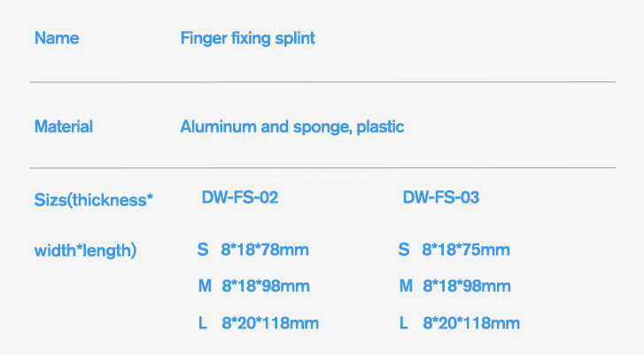Click the L size letter for DW-FS-03
Image resolution: width=644 pixels, height=355 pixels.
pos(404,323)
